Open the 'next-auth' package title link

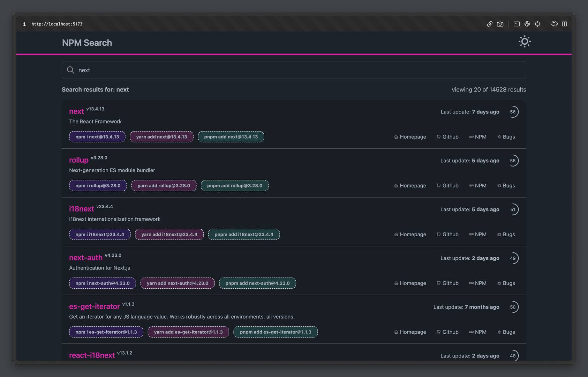click(86, 258)
